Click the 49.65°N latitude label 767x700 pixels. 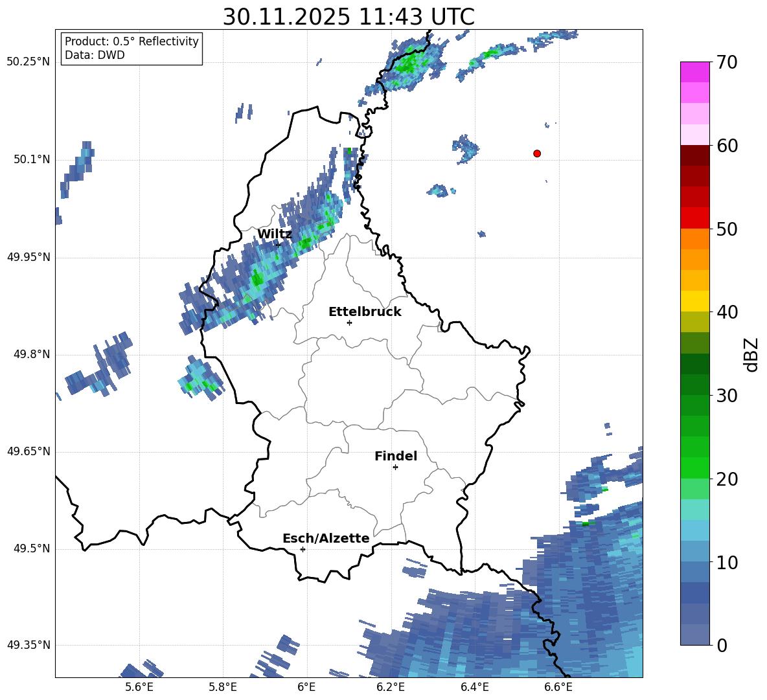pos(28,451)
